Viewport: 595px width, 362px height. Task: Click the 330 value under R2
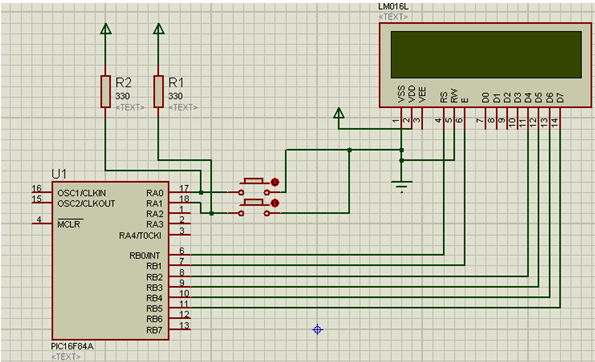tap(123, 96)
